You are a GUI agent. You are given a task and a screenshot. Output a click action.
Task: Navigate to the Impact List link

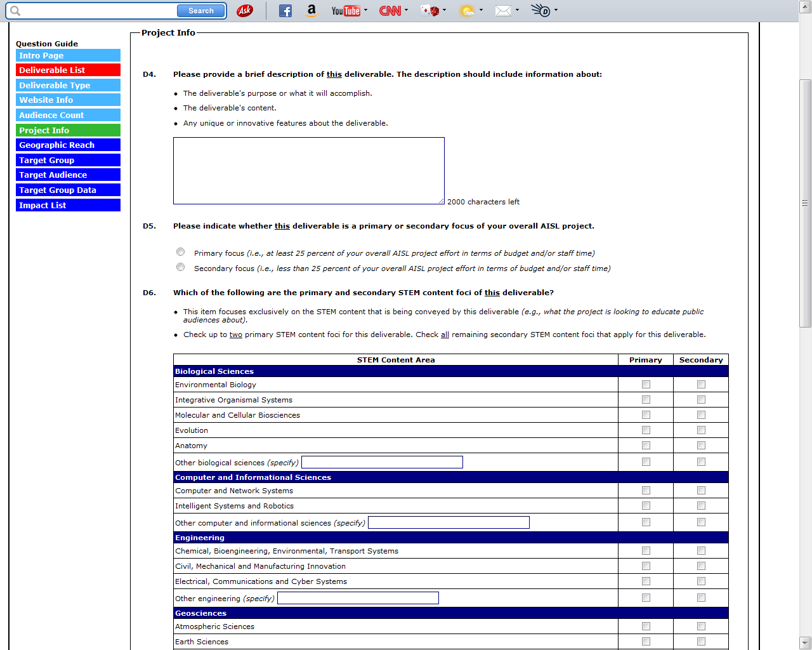pyautogui.click(x=68, y=206)
